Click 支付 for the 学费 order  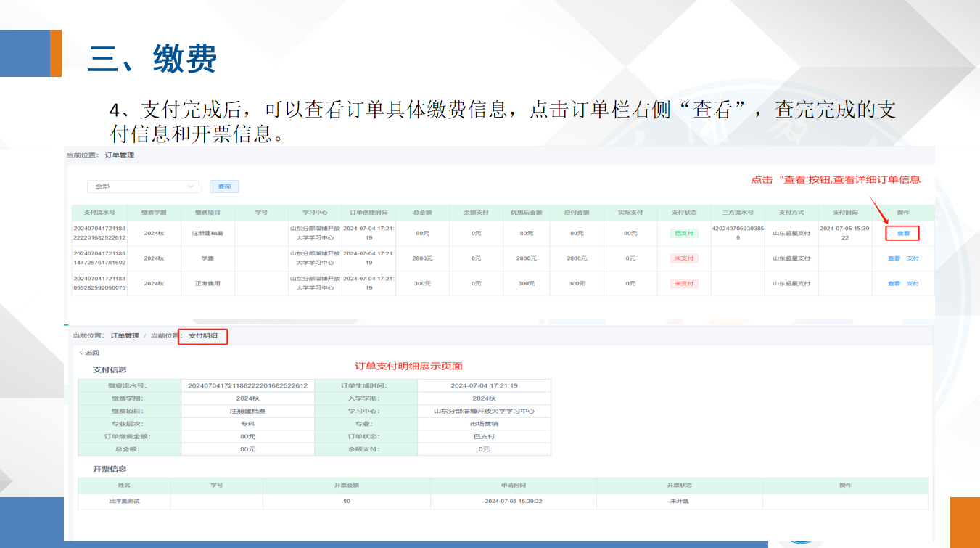click(x=913, y=258)
